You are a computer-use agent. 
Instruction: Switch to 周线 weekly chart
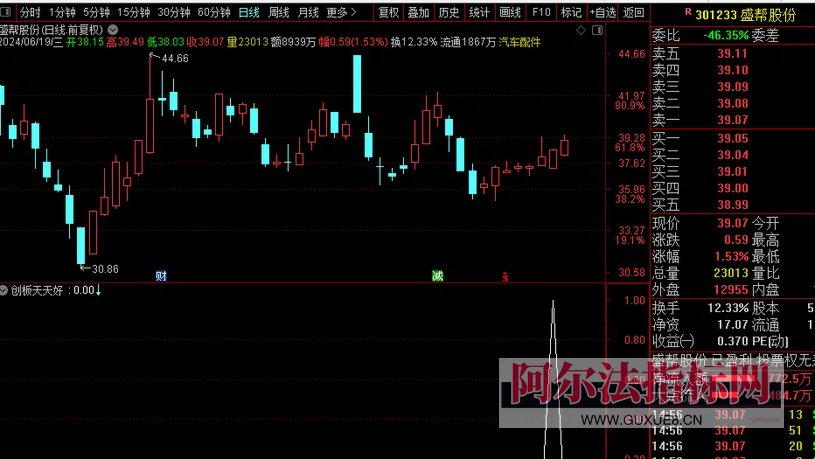coord(279,12)
